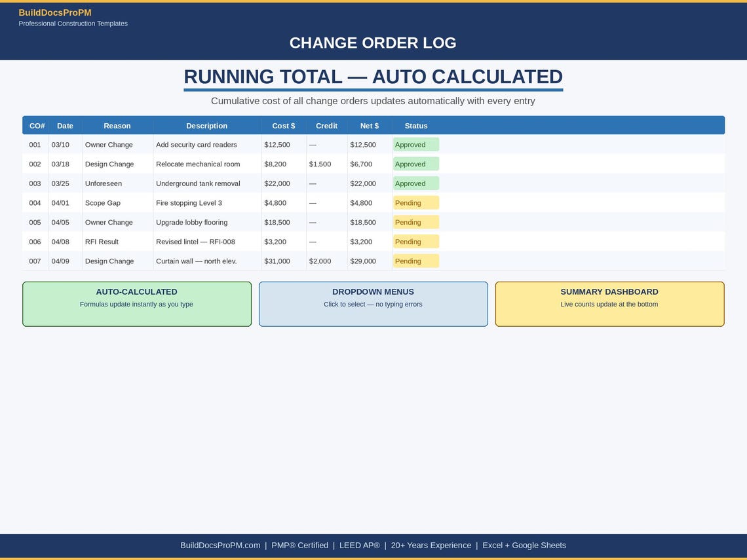Select the Reason column header
Viewport: 747px width, 560px height.
click(x=117, y=126)
